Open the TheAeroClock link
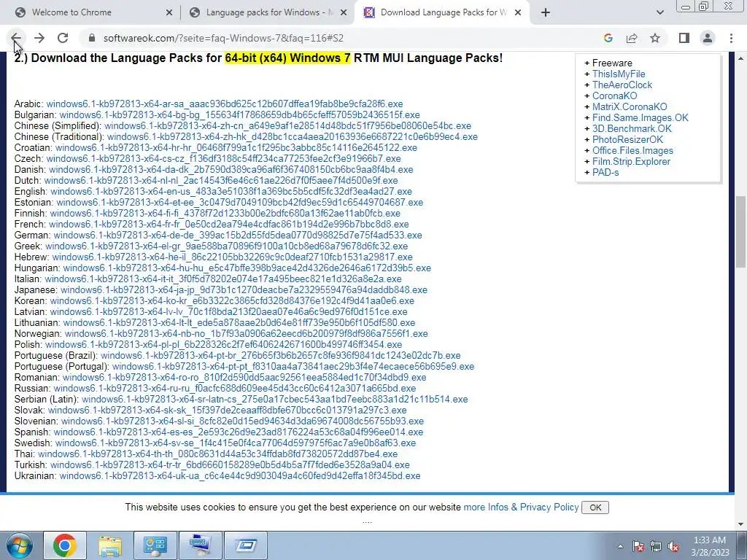The height and width of the screenshot is (560, 747). click(x=622, y=85)
